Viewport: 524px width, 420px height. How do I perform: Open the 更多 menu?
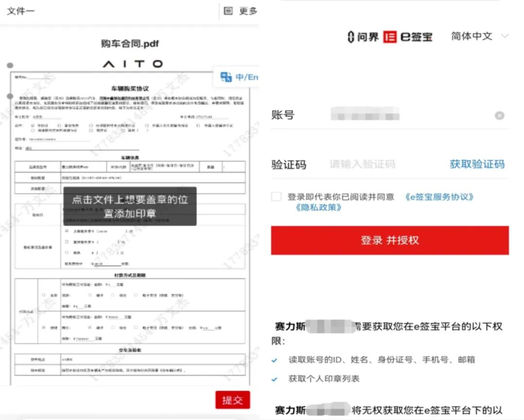click(248, 11)
